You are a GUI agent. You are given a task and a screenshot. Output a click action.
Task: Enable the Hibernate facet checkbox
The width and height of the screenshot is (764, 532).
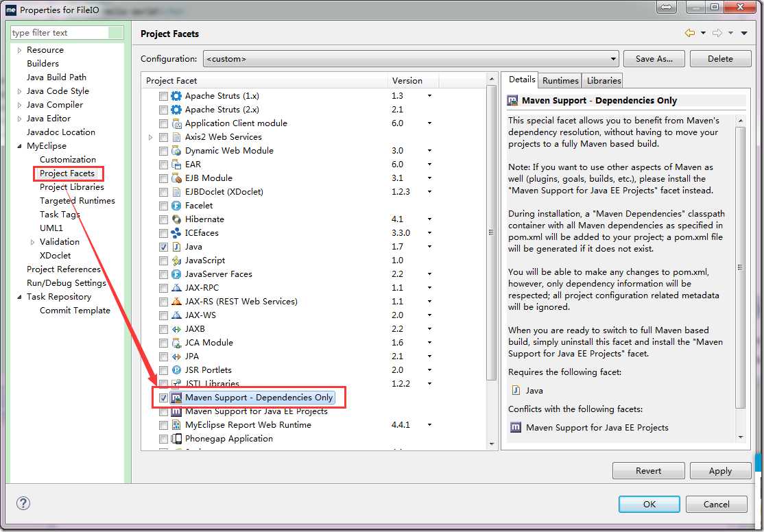(163, 219)
